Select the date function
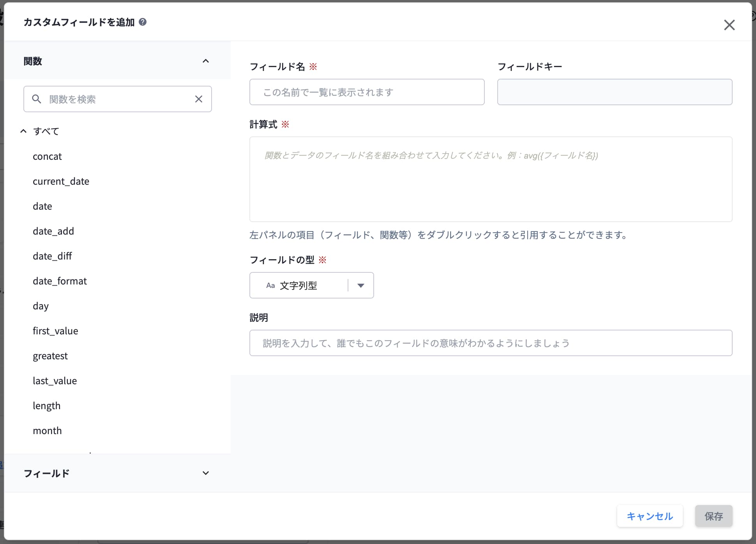 coord(42,206)
